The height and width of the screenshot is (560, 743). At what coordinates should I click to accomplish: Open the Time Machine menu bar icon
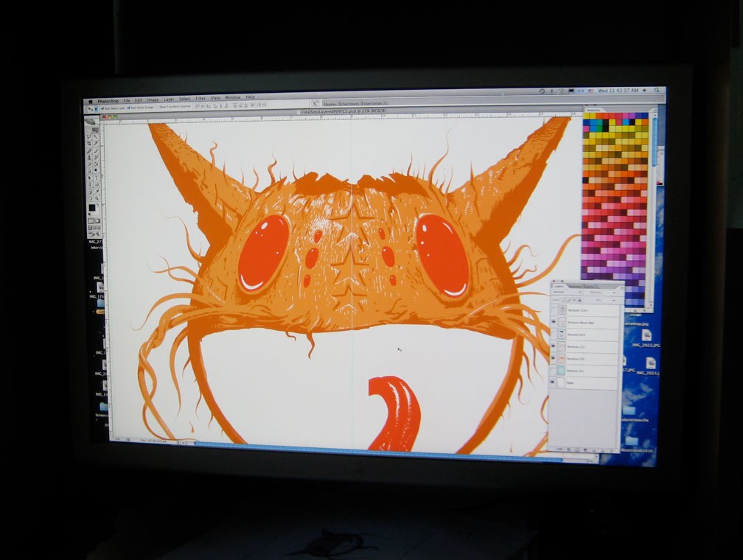click(x=542, y=91)
